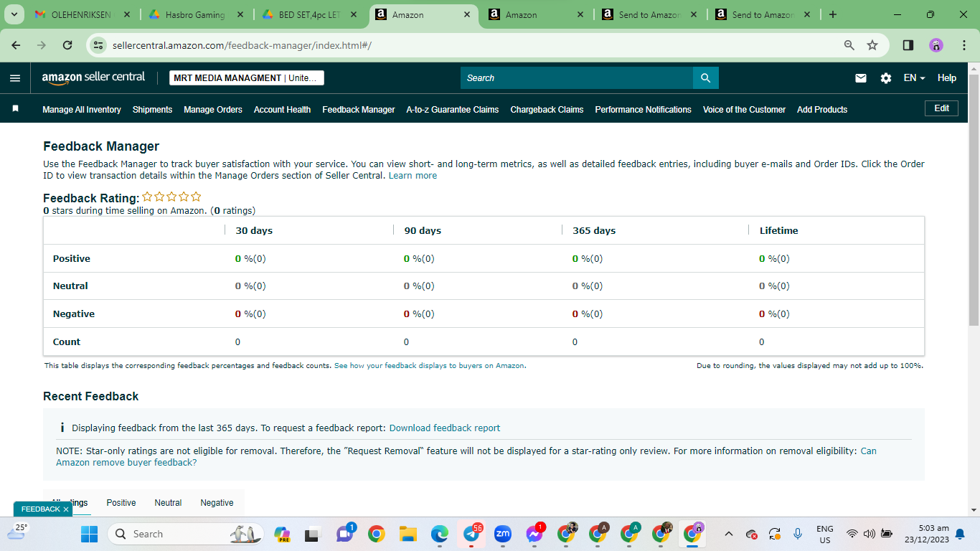Reload the page using the refresh icon
Viewport: 980px width, 551px height.
pos(67,45)
